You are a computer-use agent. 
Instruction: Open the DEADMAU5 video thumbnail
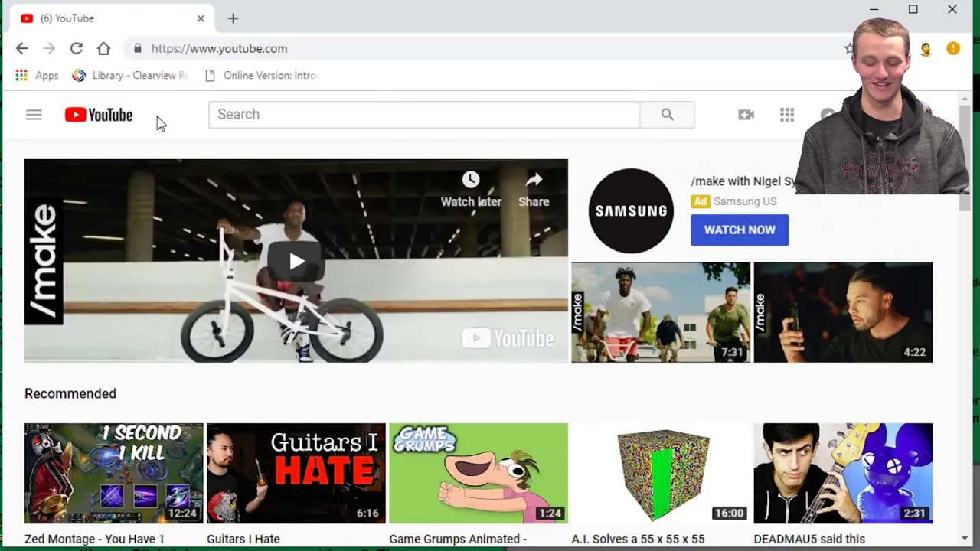coord(843,473)
